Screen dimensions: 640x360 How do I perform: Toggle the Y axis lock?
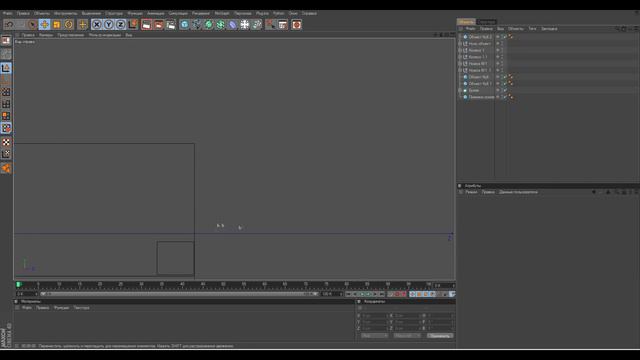pyautogui.click(x=109, y=24)
